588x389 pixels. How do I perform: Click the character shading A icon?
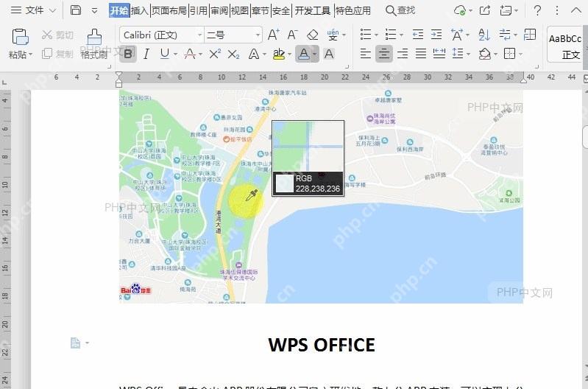(329, 54)
